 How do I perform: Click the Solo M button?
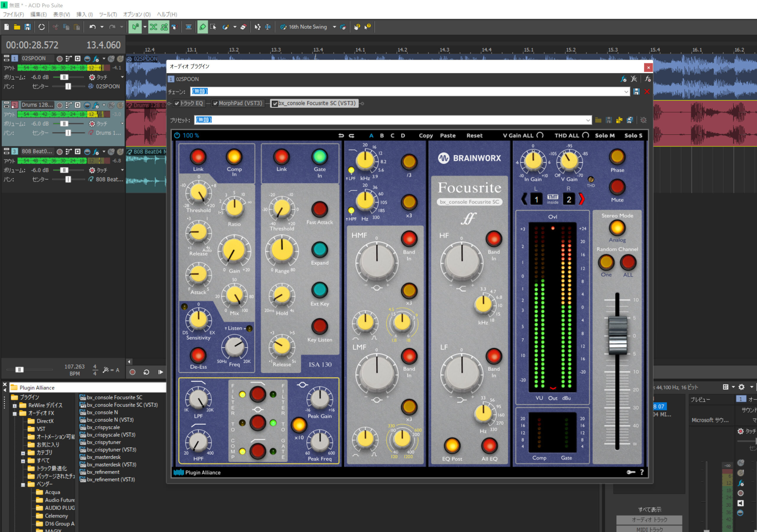[605, 135]
